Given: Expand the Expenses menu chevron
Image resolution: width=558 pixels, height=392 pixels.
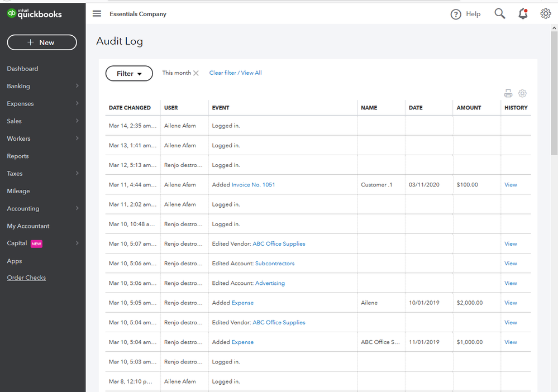Looking at the screenshot, I should [77, 103].
